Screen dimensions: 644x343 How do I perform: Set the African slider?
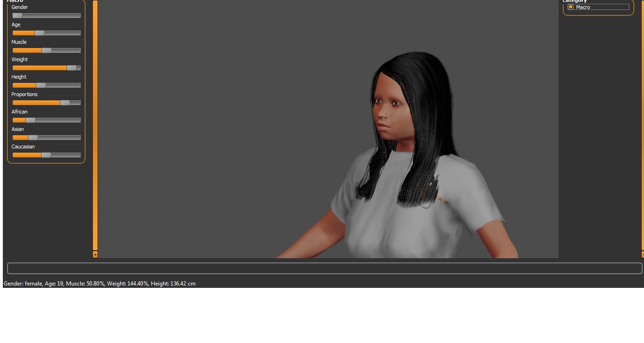coord(46,120)
